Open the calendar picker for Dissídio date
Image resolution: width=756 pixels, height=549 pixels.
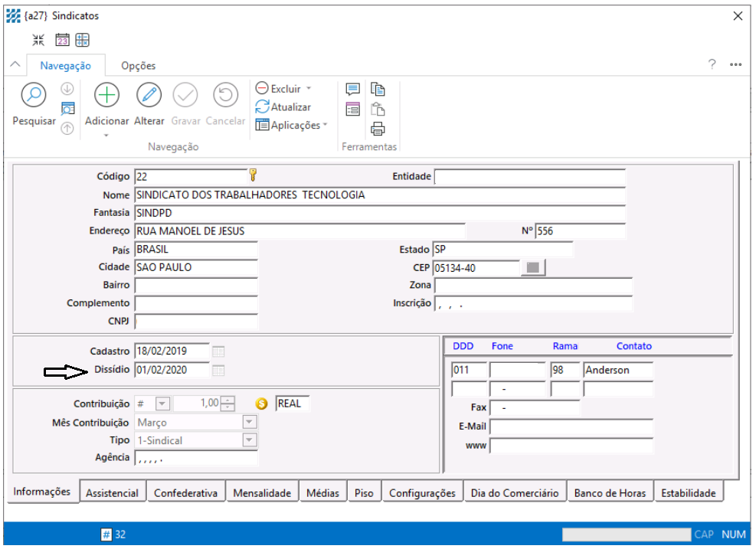(218, 370)
